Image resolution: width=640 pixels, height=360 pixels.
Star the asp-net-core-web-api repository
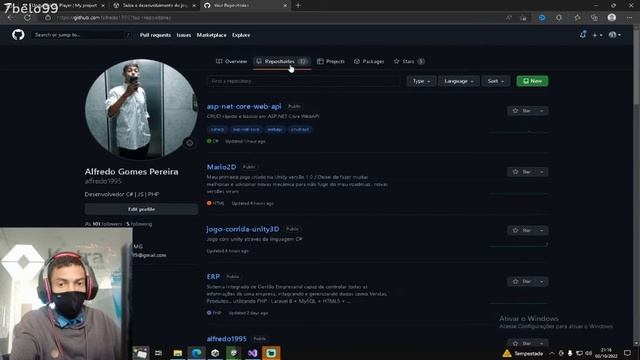pyautogui.click(x=522, y=111)
